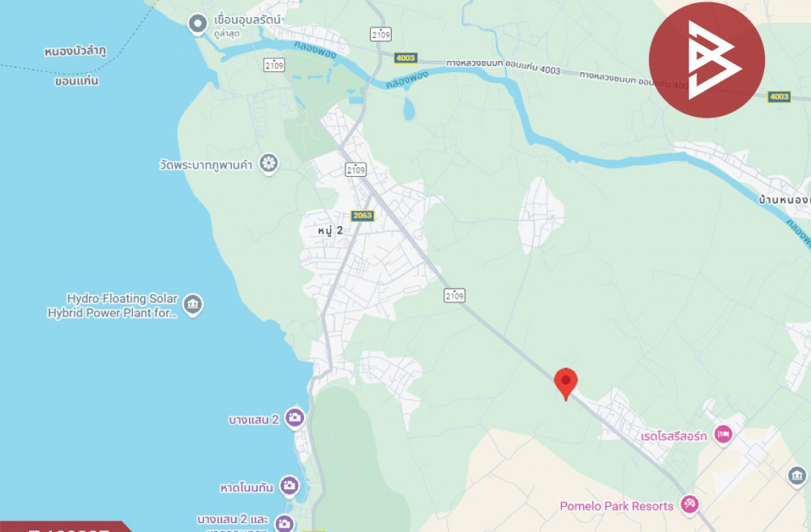Open the หาดโนนทัน camera marker
Viewport: 811px width, 532px height.
290,486
